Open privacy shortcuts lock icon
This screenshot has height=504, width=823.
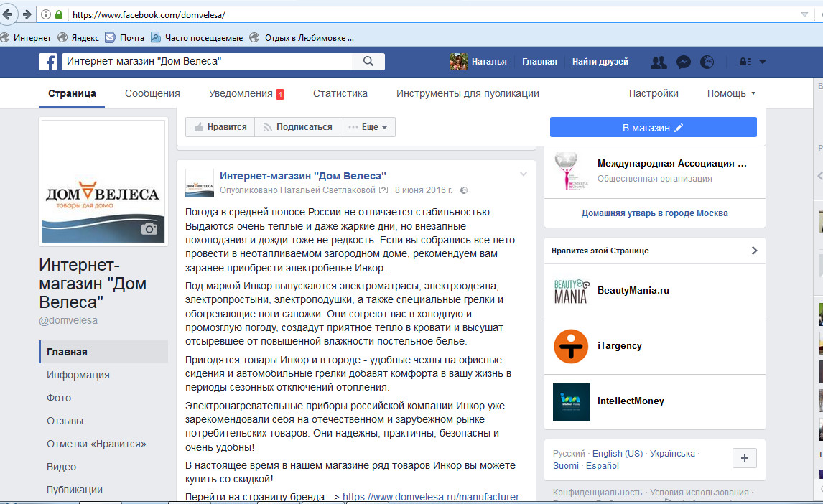coord(745,62)
